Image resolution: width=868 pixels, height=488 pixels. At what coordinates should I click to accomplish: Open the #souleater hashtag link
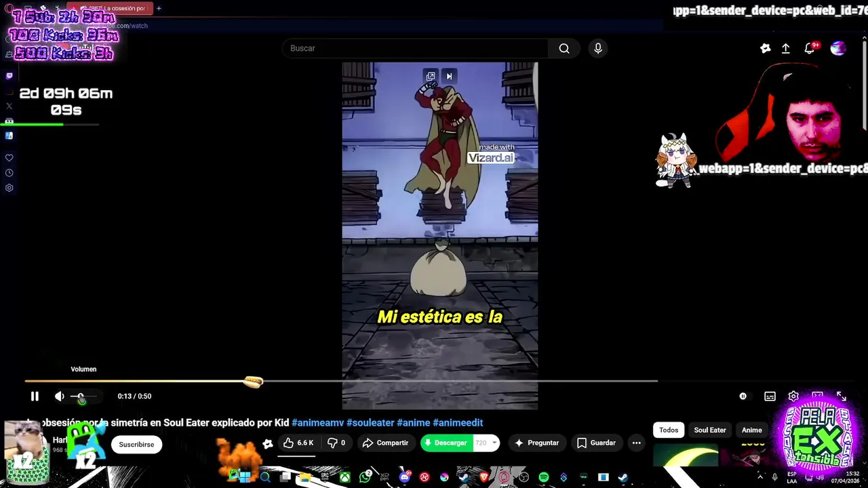point(370,423)
